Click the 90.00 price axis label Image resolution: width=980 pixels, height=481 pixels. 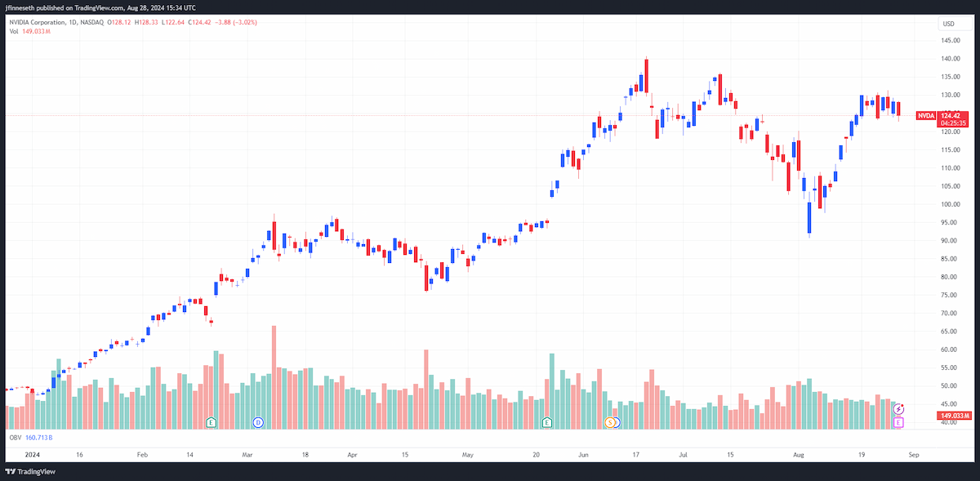click(x=951, y=241)
